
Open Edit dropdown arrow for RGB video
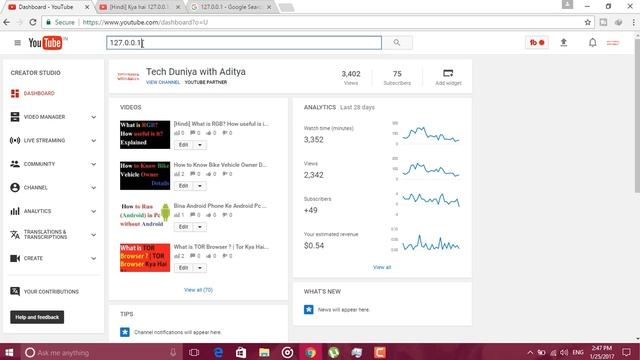[x=200, y=145]
